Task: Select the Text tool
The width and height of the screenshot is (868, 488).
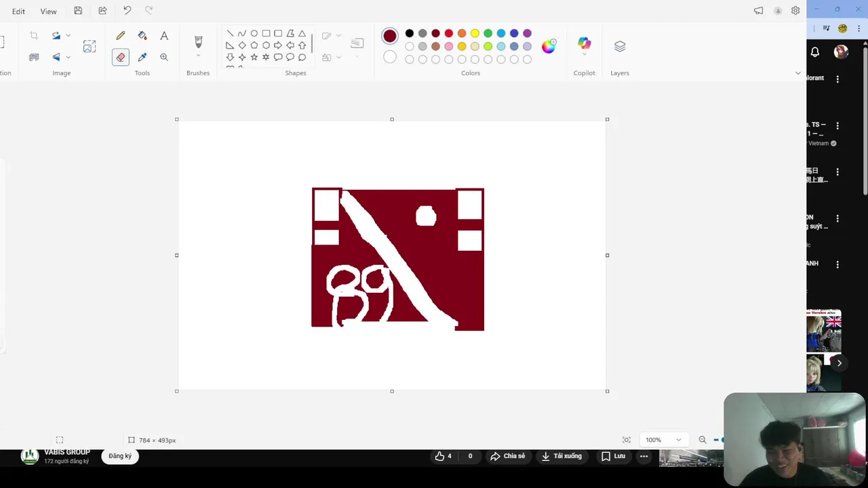Action: pyautogui.click(x=164, y=36)
